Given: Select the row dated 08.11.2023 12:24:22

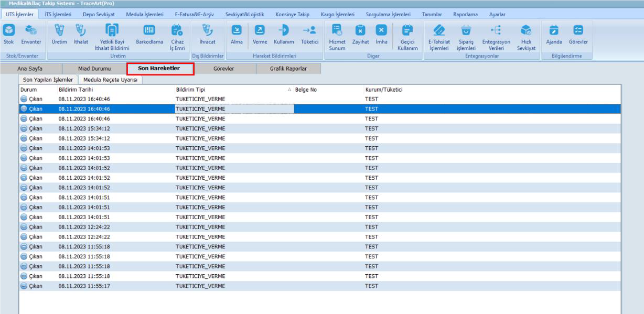Looking at the screenshot, I should [x=84, y=227].
